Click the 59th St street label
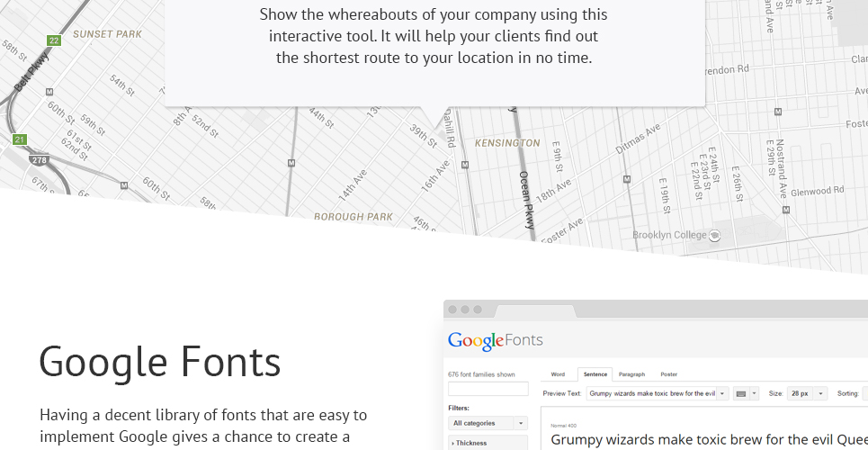 [93, 125]
